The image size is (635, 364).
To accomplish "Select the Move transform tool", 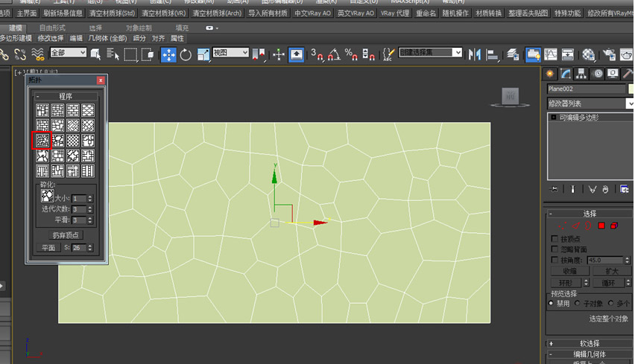I will pos(168,54).
